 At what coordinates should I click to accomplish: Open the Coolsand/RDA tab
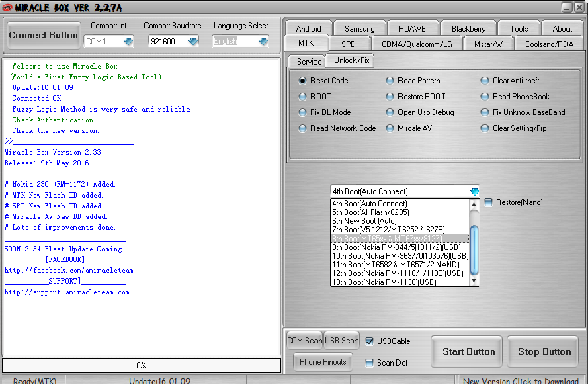[549, 44]
